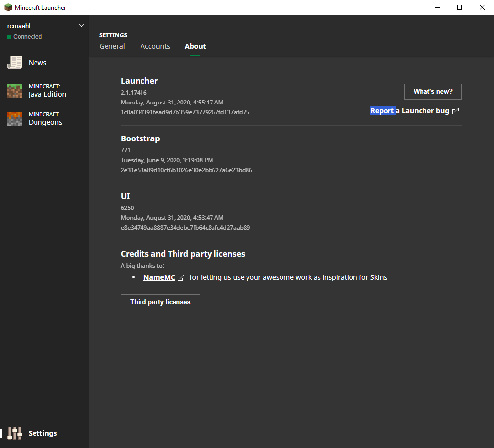Switch to the General settings tab
Image resolution: width=494 pixels, height=448 pixels.
pos(112,46)
